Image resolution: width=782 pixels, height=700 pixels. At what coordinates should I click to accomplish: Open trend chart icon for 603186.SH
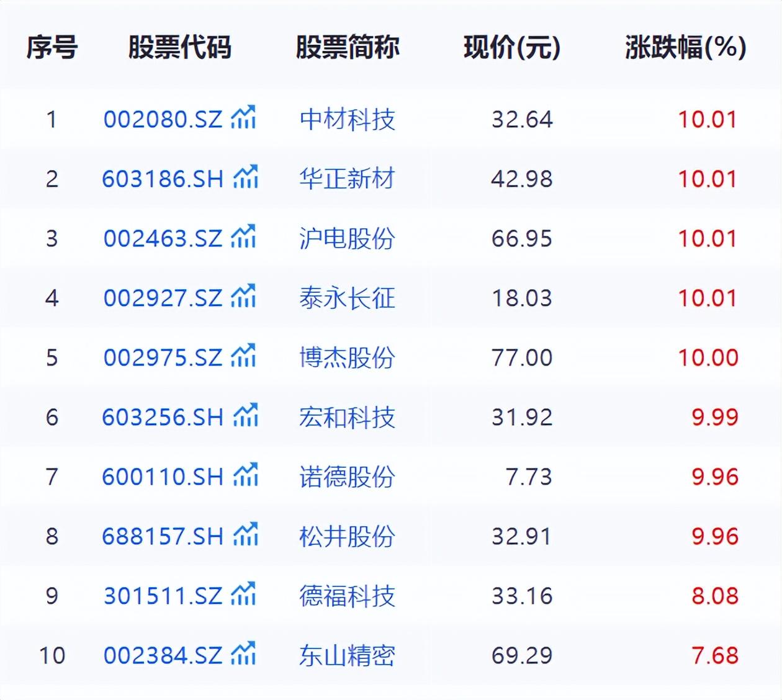[245, 177]
